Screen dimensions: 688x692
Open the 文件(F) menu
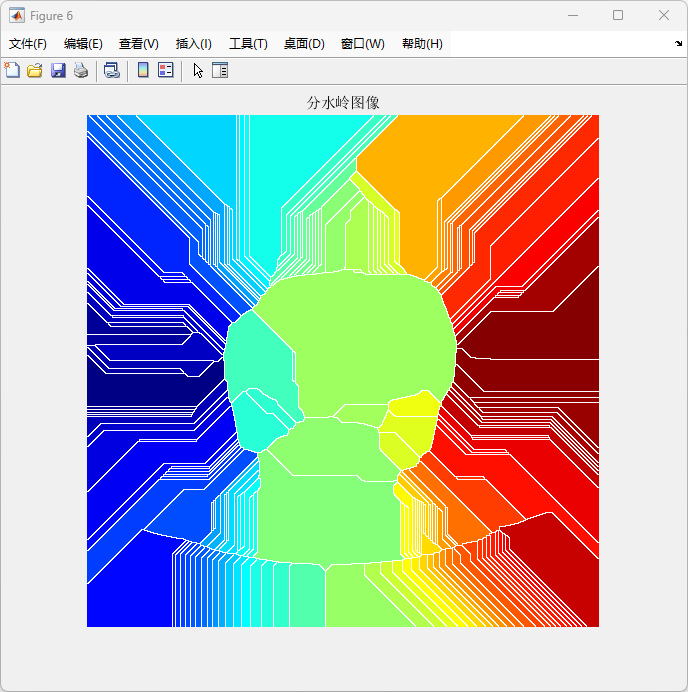[x=28, y=44]
